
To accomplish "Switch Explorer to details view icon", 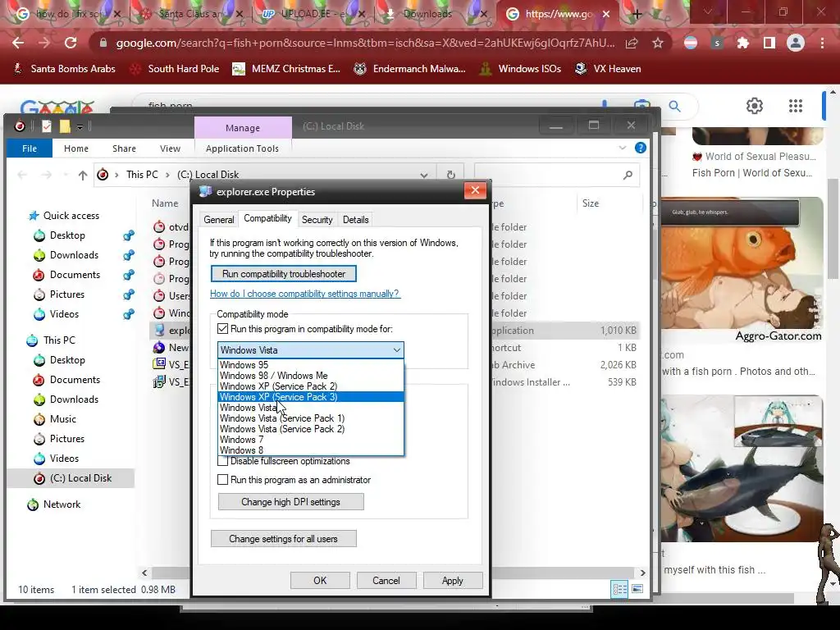I will (620, 589).
